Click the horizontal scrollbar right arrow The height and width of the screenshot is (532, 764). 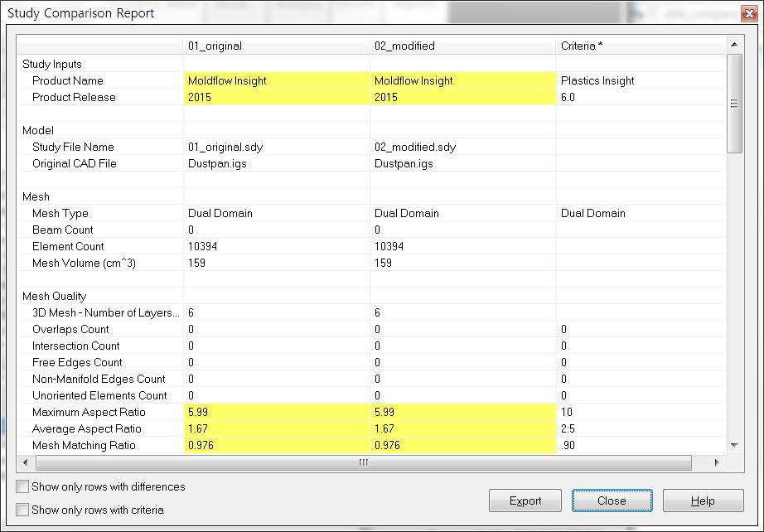(x=717, y=463)
